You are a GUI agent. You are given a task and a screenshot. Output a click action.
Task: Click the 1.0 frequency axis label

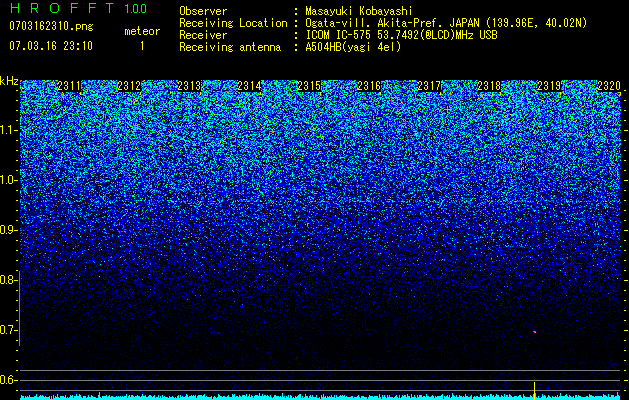pos(8,180)
